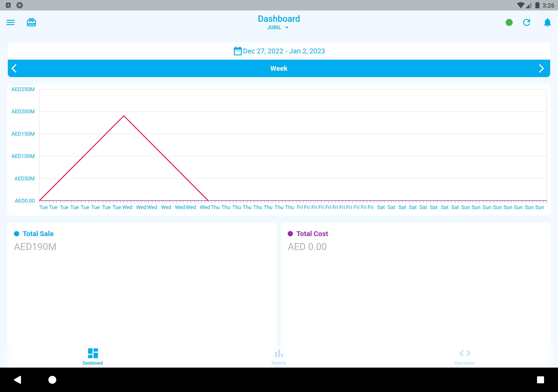
Task: Open the date range calendar picker
Action: coord(238,51)
